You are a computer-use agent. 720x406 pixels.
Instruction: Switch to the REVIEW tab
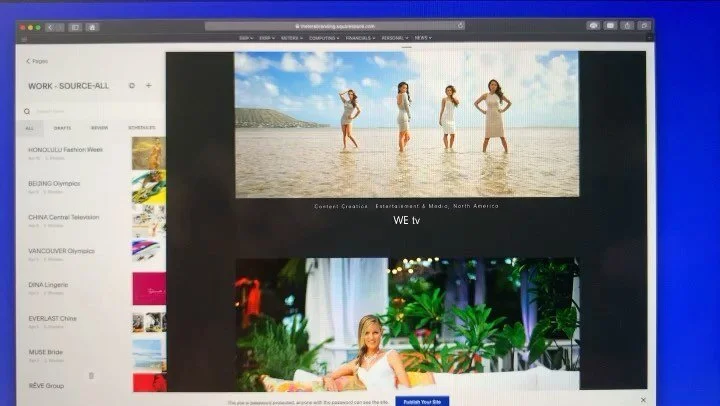tap(100, 128)
